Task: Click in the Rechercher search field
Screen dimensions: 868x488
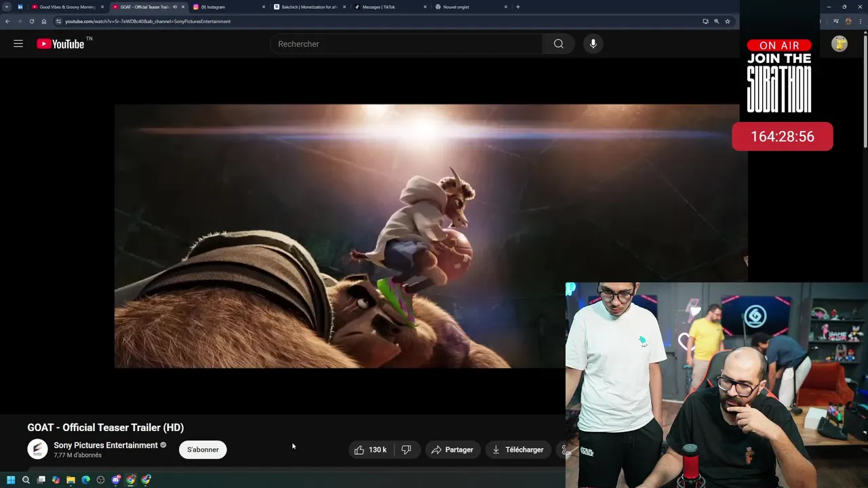Action: [x=407, y=44]
